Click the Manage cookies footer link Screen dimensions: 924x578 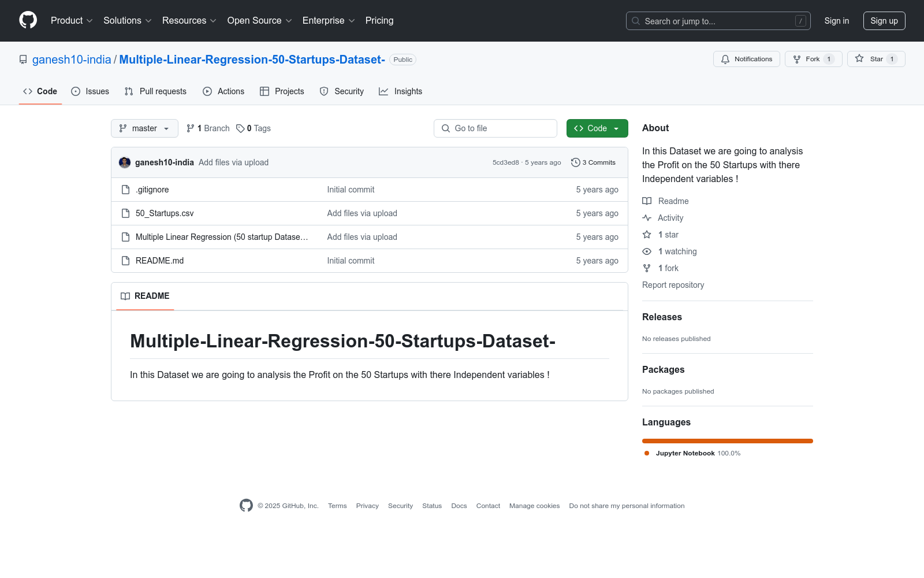(x=535, y=506)
